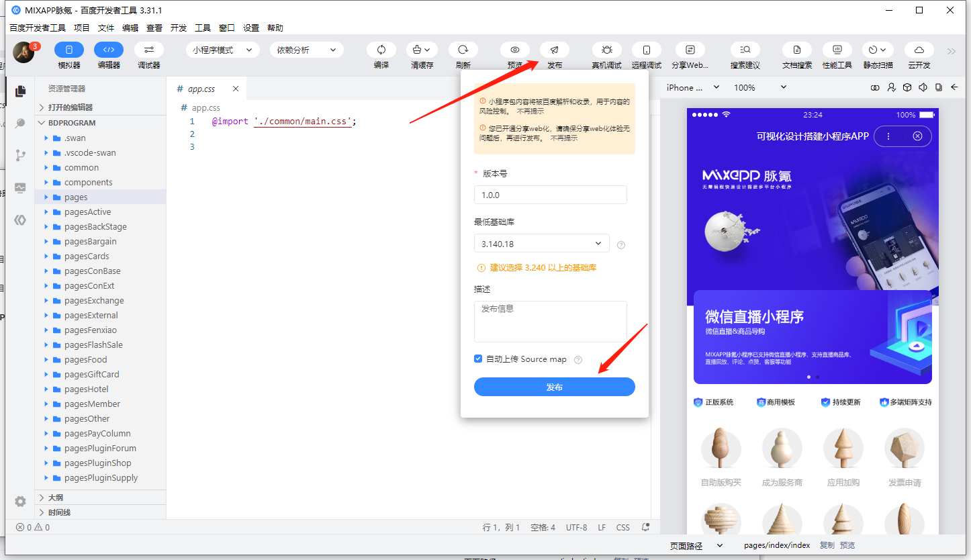Click 复制 next to page path

coord(827,545)
